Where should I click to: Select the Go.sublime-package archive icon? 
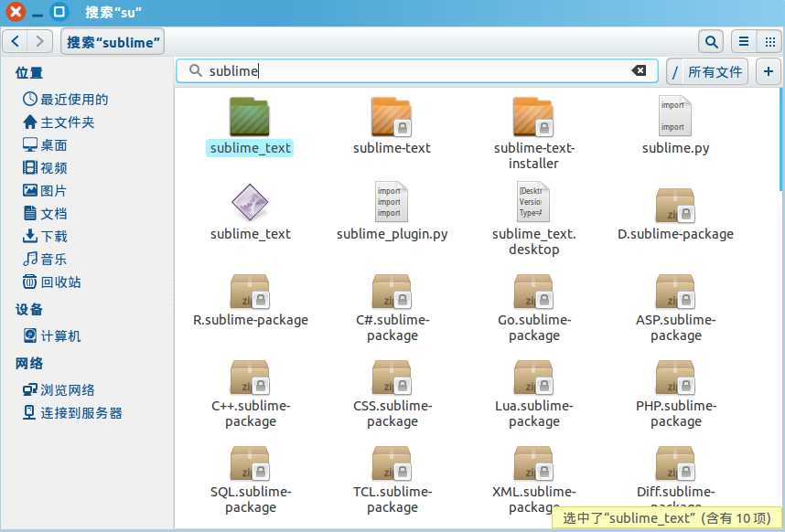tap(533, 292)
